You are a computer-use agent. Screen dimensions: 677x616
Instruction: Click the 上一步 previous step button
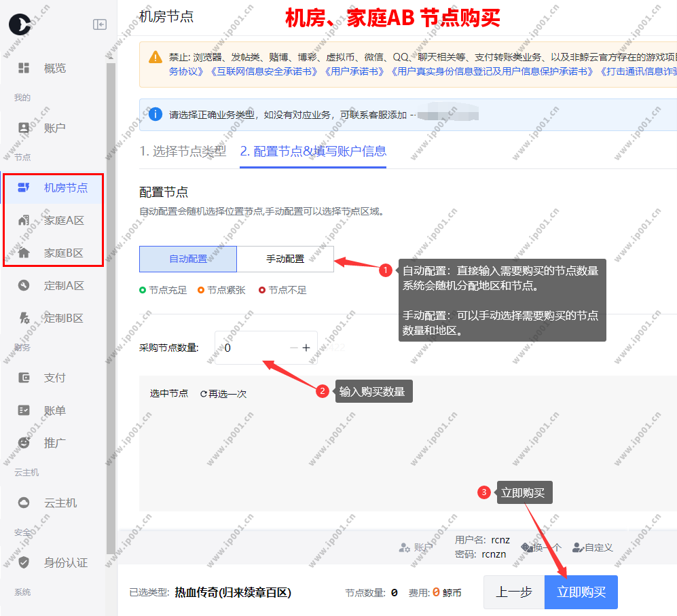[514, 592]
